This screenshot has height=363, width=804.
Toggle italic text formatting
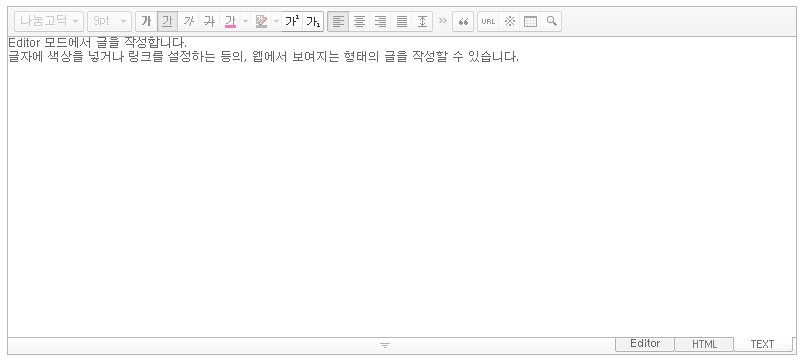(x=188, y=22)
